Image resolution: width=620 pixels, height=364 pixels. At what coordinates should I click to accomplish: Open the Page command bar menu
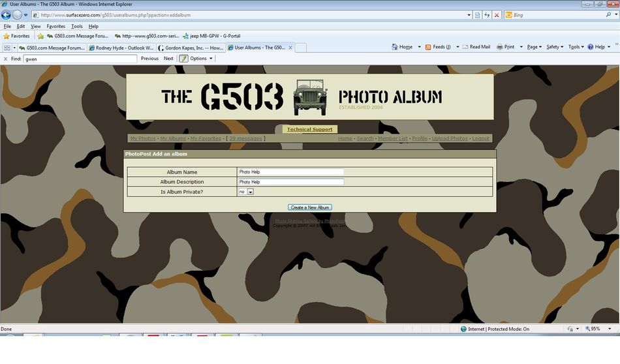[535, 46]
